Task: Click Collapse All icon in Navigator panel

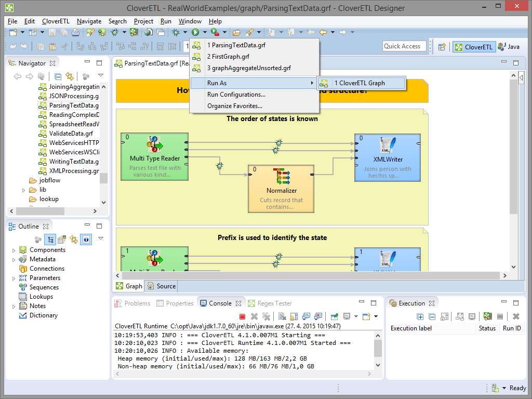Action: pos(58,76)
